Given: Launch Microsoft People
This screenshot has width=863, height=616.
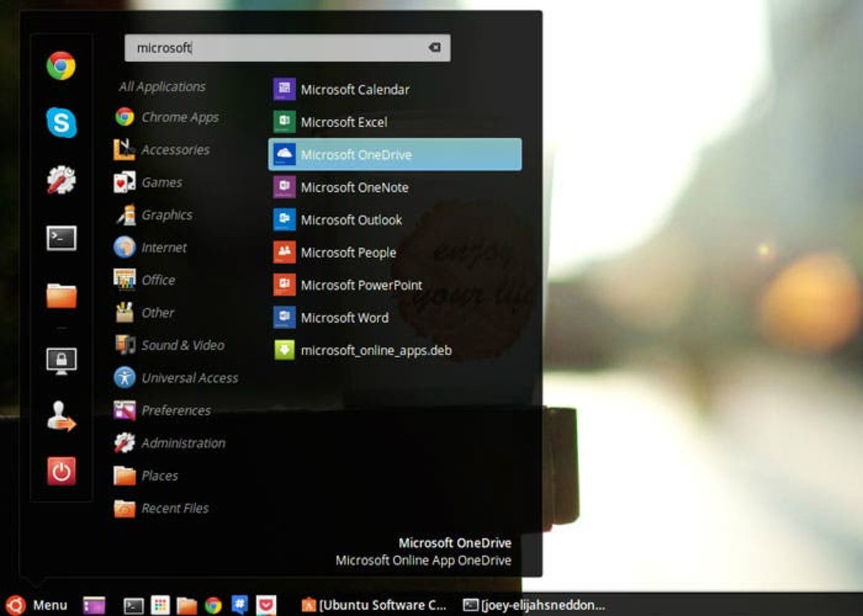Looking at the screenshot, I should (395, 252).
